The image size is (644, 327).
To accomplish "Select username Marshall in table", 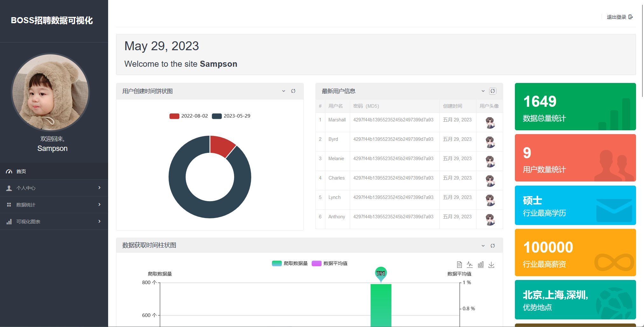I will (337, 120).
